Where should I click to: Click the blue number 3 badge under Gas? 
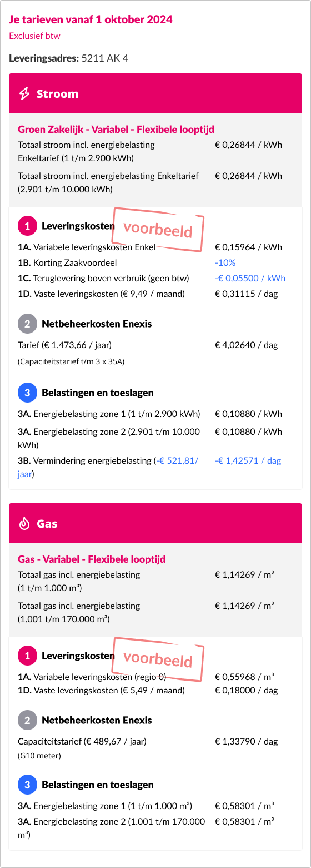click(x=27, y=785)
